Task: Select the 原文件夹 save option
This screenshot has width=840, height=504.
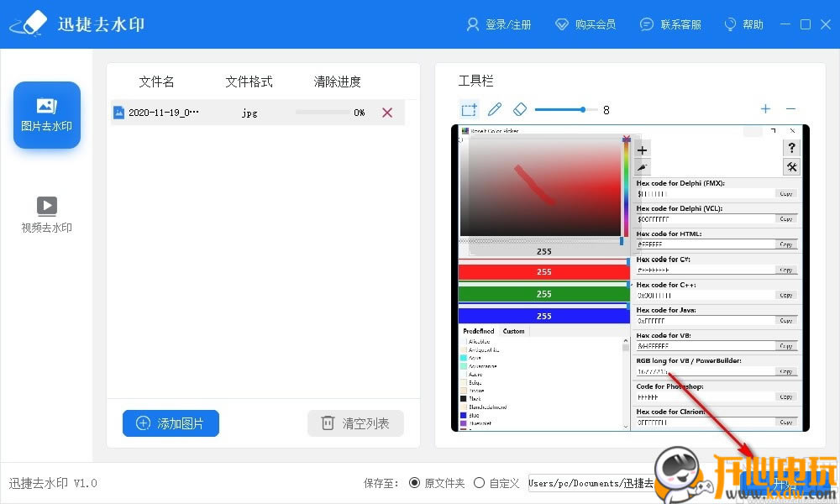Action: [x=414, y=483]
